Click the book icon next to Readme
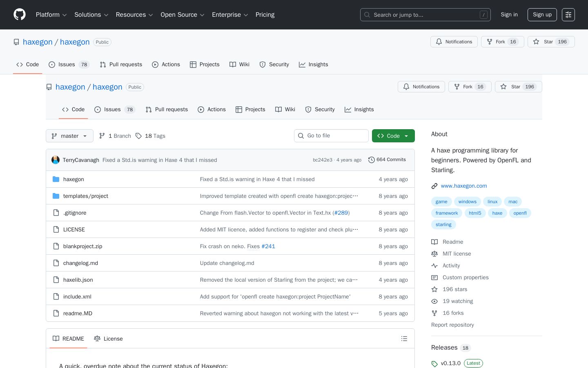This screenshot has height=368, width=588. coord(434,242)
